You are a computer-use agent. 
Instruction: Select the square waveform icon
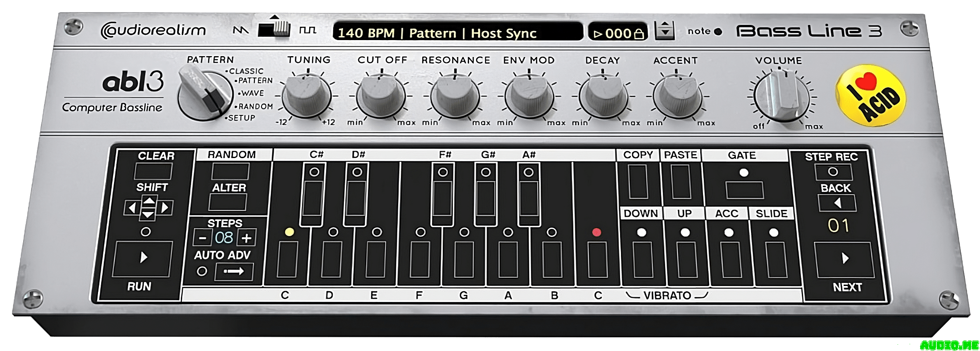coord(307,30)
